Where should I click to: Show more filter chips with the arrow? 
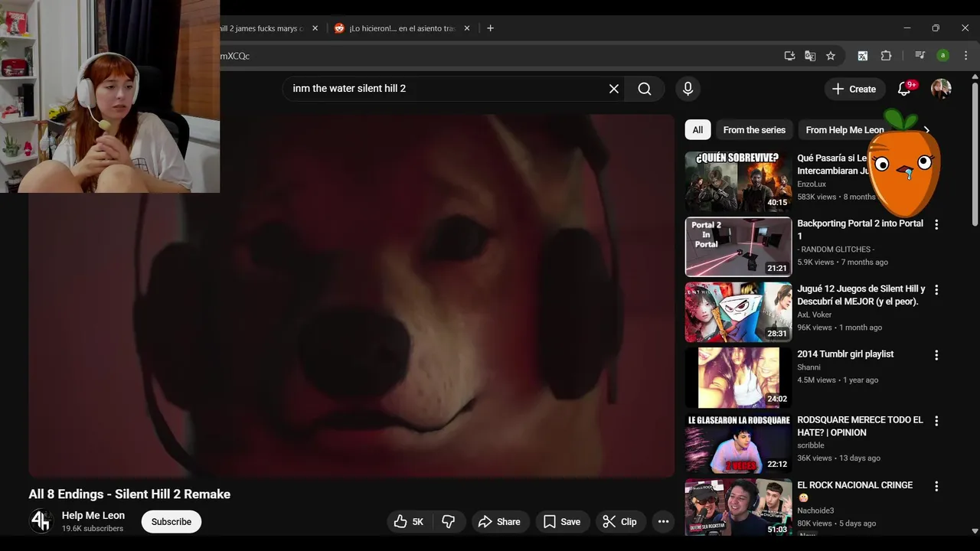point(926,130)
